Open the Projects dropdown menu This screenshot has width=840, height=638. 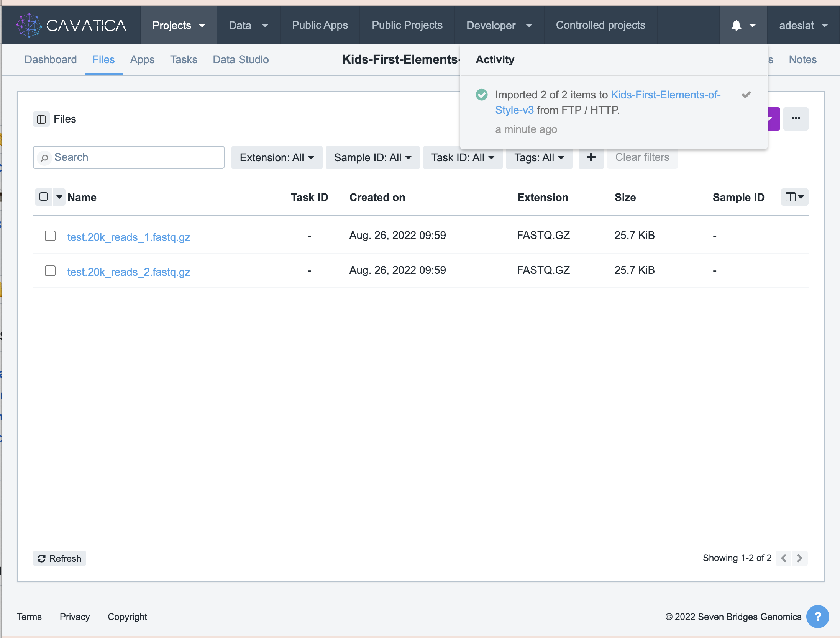pyautogui.click(x=179, y=25)
